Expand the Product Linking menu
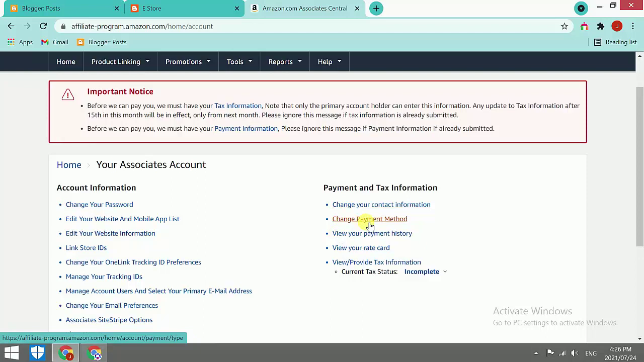This screenshot has height=362, width=644. click(121, 61)
